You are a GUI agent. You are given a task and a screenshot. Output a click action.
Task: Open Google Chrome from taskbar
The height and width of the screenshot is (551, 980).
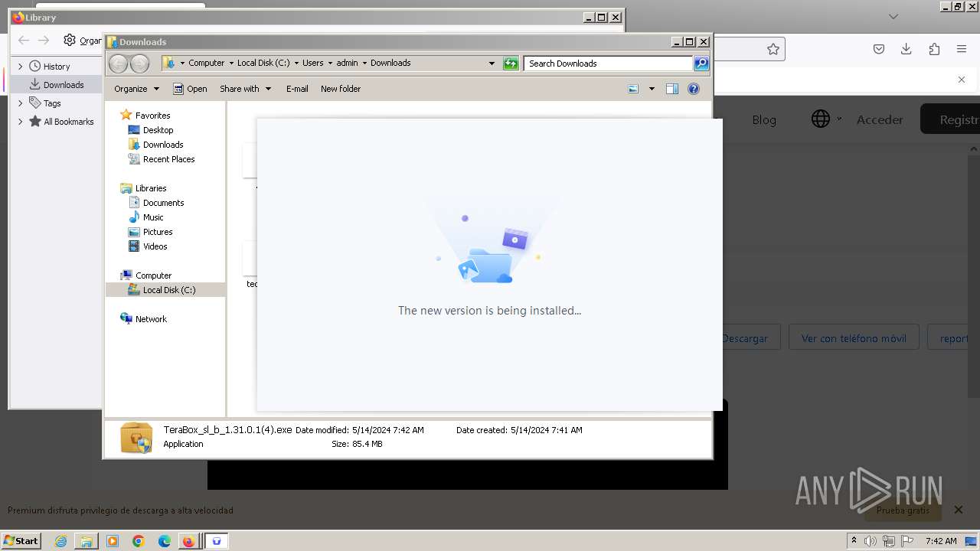pyautogui.click(x=139, y=541)
